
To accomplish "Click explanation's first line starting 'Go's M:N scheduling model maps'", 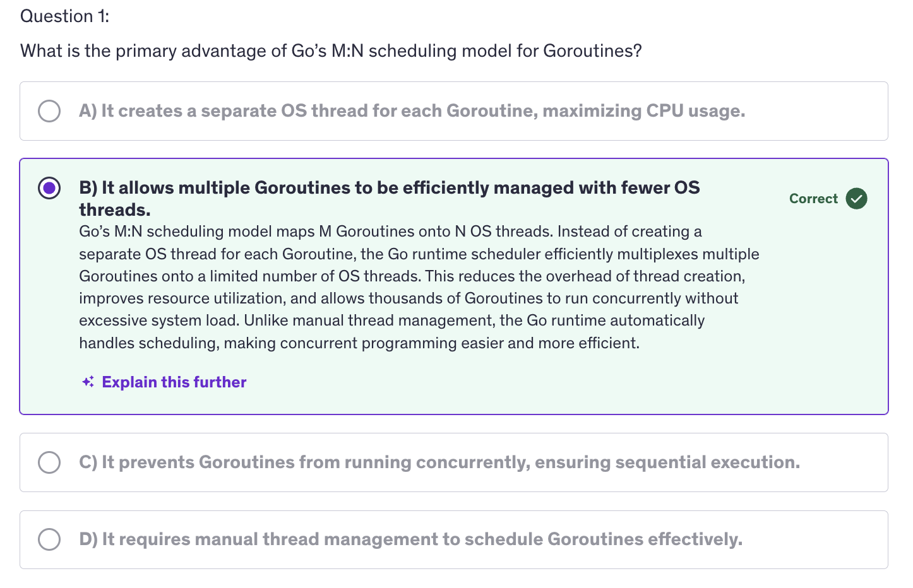I will point(390,232).
